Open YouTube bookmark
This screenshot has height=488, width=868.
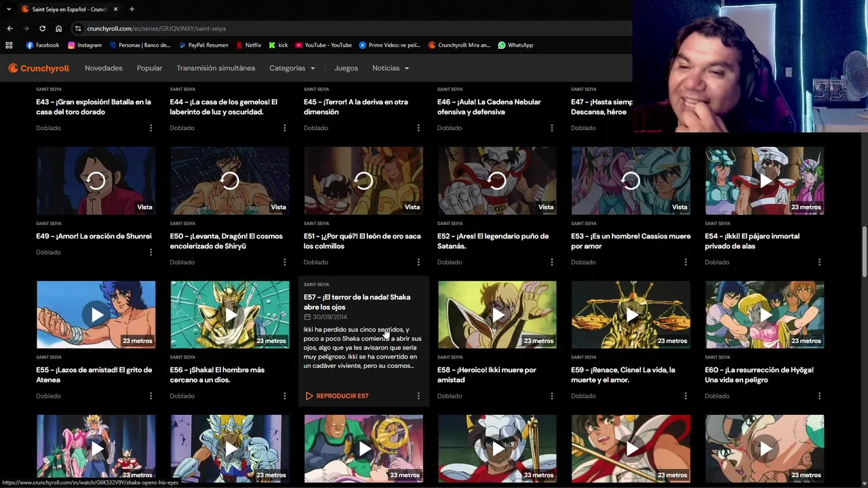[323, 45]
